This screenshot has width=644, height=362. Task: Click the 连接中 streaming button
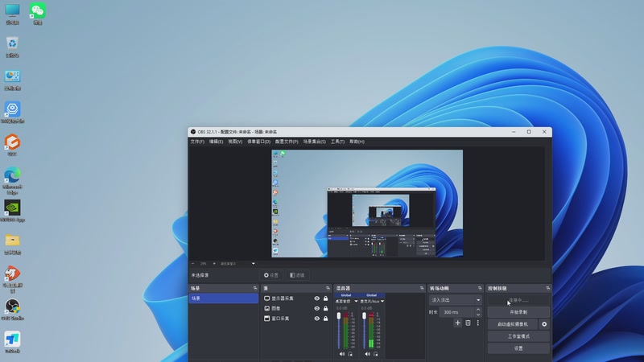pyautogui.click(x=518, y=300)
